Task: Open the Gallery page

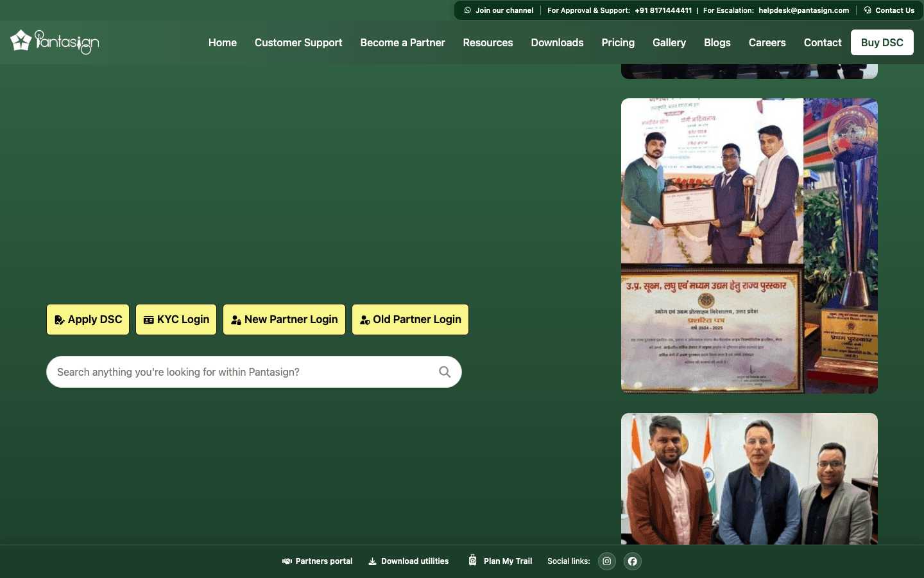Action: pos(669,42)
